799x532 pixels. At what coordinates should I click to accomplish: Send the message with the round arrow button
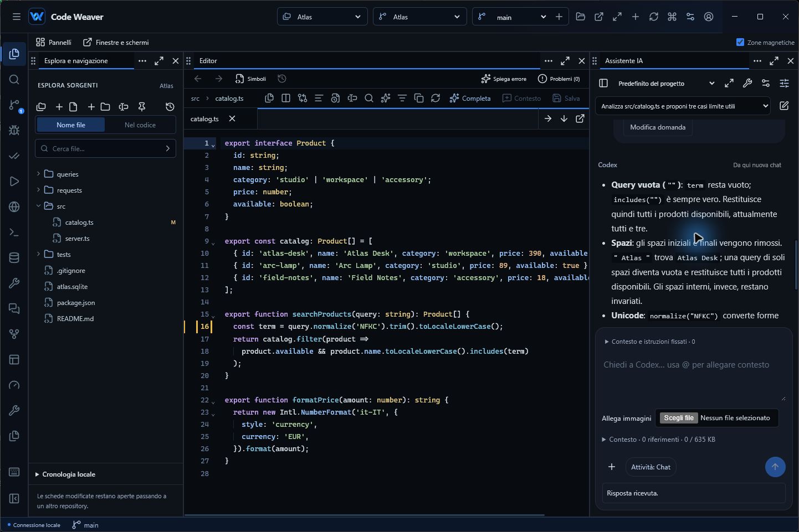pyautogui.click(x=775, y=467)
